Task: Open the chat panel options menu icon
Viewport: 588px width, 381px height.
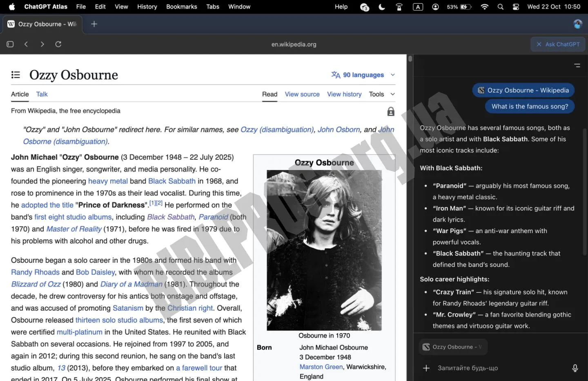Action: (x=577, y=65)
